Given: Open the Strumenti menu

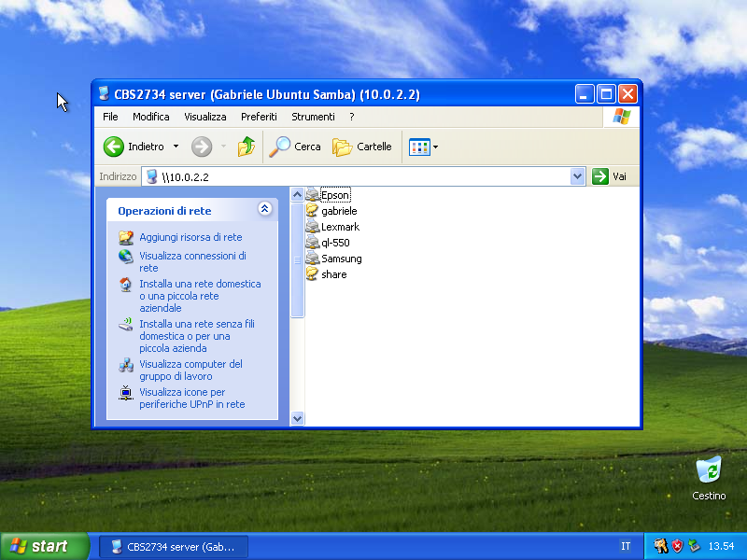Looking at the screenshot, I should pyautogui.click(x=314, y=117).
